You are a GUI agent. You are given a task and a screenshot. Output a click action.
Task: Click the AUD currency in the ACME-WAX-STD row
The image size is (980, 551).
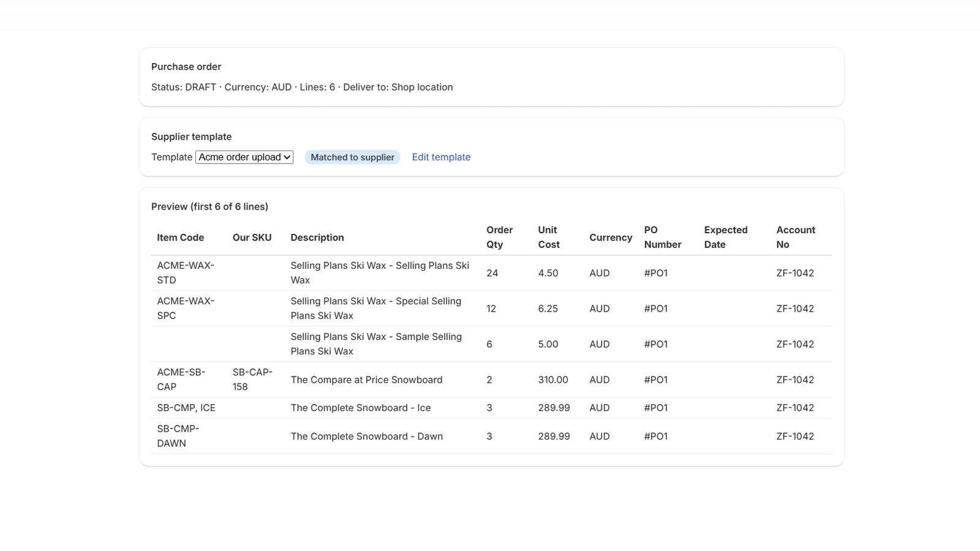(x=600, y=273)
